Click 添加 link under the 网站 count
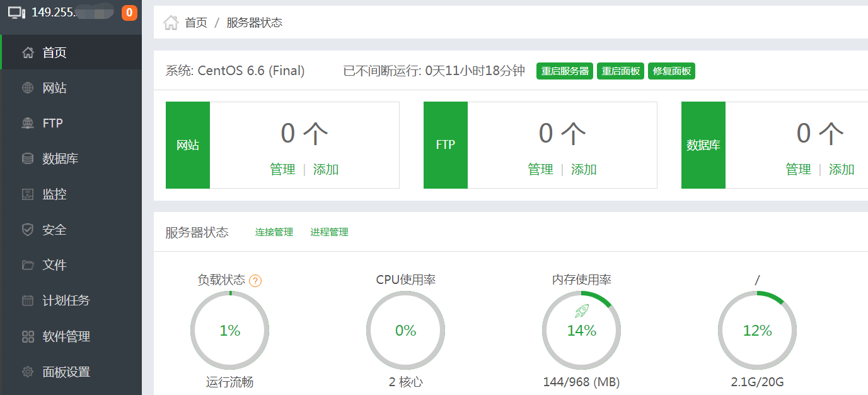This screenshot has height=395, width=868. point(326,169)
